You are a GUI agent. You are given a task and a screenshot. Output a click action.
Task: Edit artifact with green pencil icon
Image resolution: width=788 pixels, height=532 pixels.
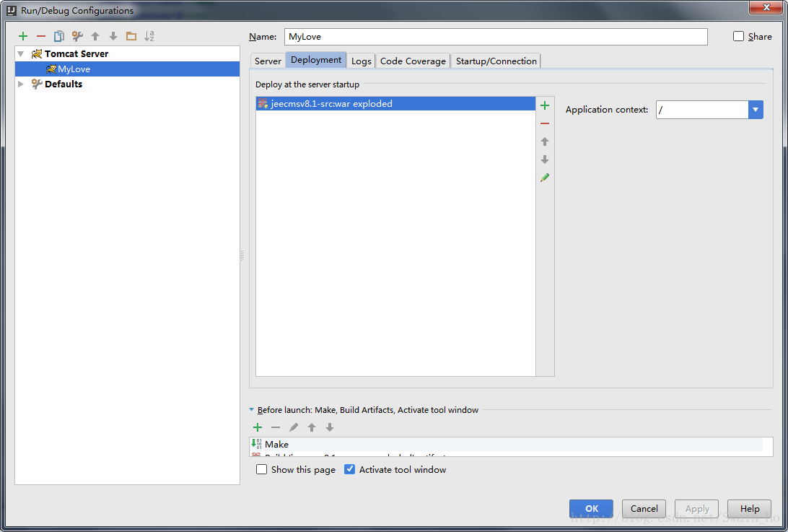pyautogui.click(x=545, y=178)
